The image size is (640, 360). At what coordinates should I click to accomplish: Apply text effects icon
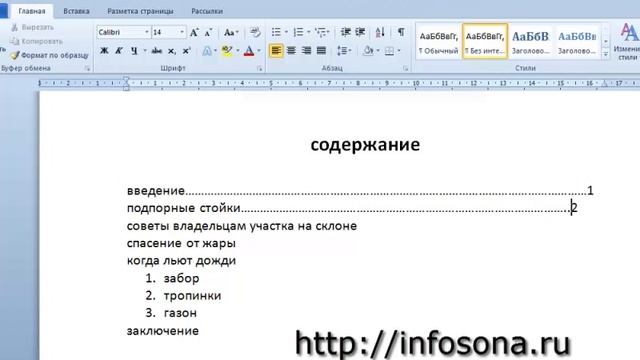[207, 51]
